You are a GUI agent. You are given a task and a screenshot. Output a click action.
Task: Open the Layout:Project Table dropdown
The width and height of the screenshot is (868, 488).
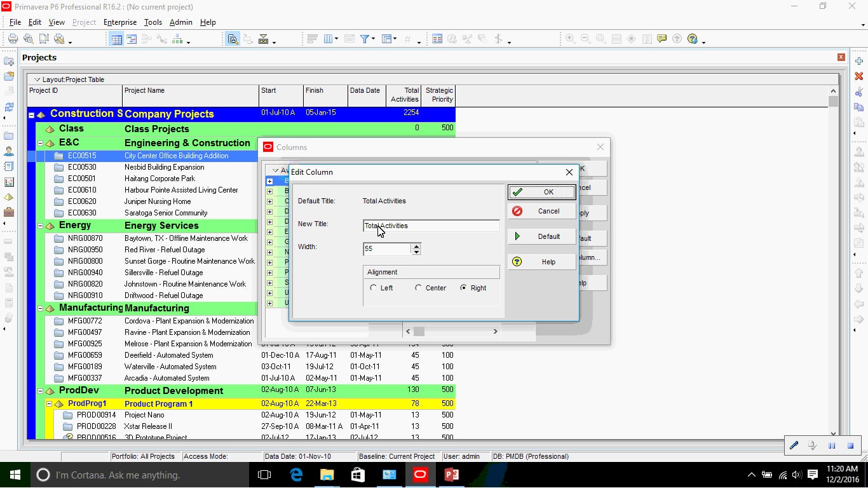click(x=37, y=79)
